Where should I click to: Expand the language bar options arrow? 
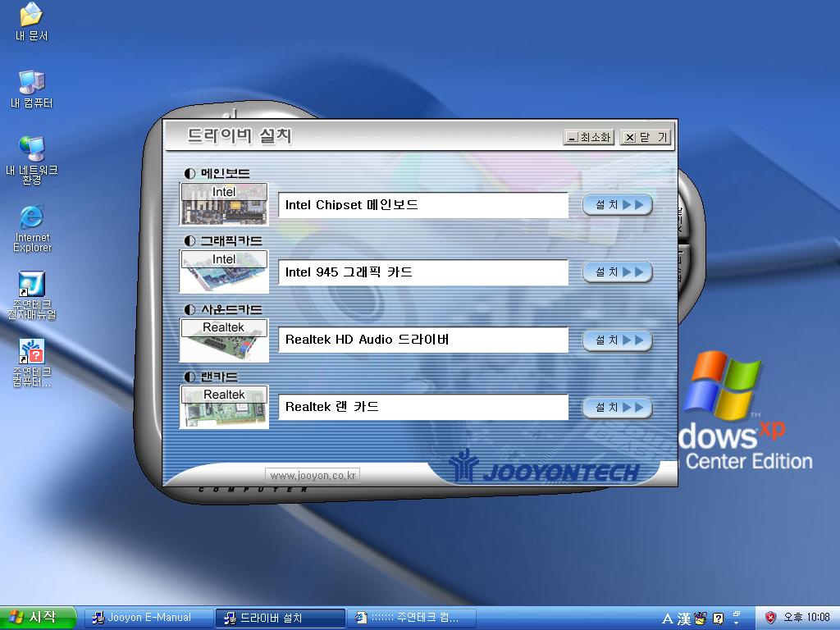tap(737, 623)
